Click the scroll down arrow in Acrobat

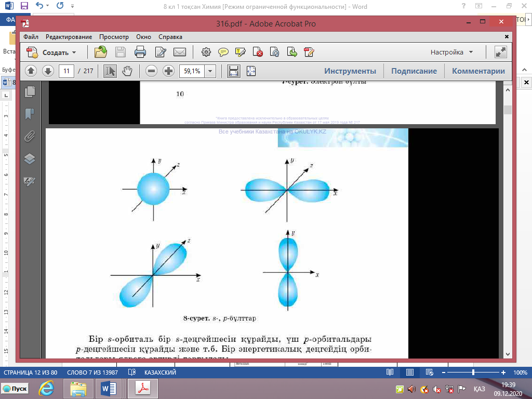click(x=508, y=354)
